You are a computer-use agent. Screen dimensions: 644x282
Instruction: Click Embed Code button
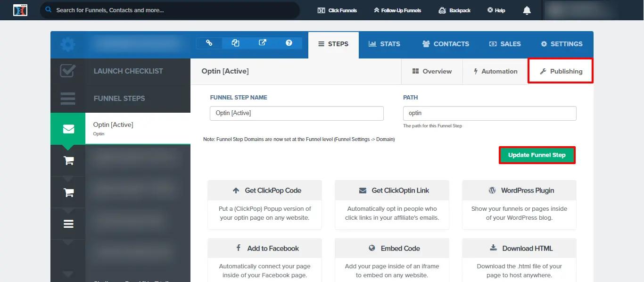[x=392, y=249]
